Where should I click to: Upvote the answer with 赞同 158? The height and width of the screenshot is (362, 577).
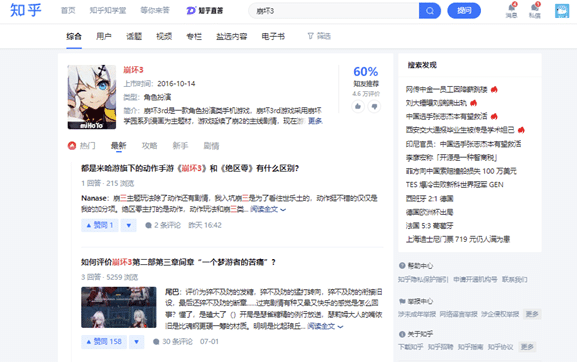point(104,342)
